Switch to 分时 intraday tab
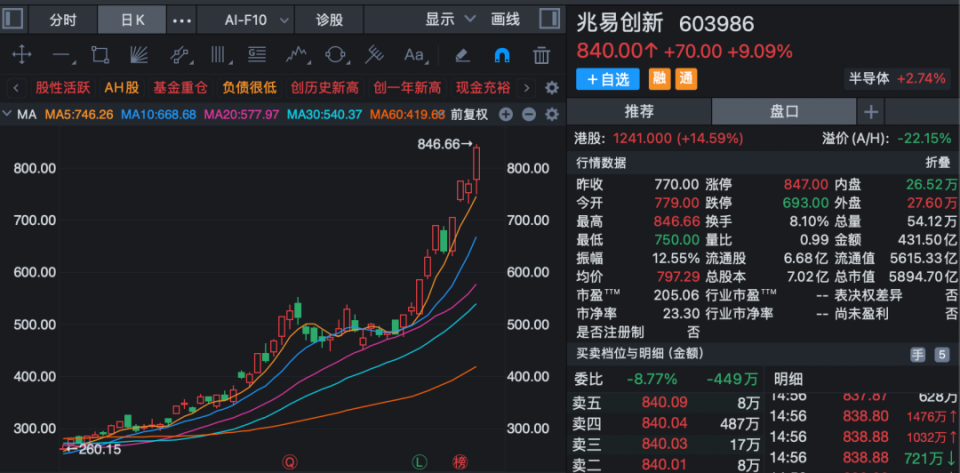The width and height of the screenshot is (960, 473). tap(63, 20)
